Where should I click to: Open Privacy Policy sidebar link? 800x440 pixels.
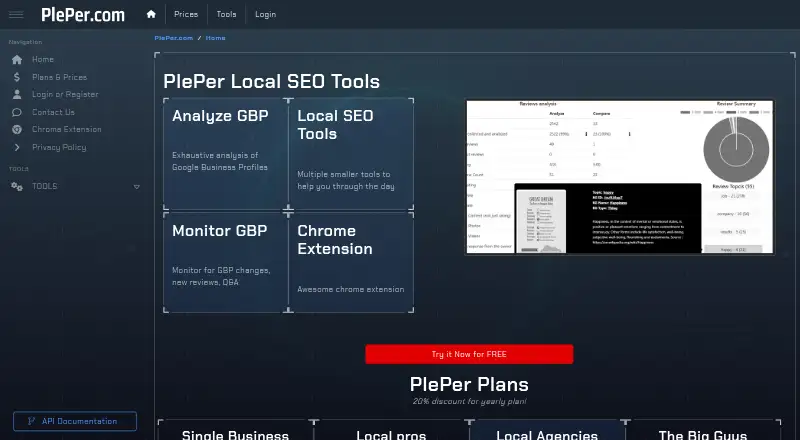pos(59,148)
